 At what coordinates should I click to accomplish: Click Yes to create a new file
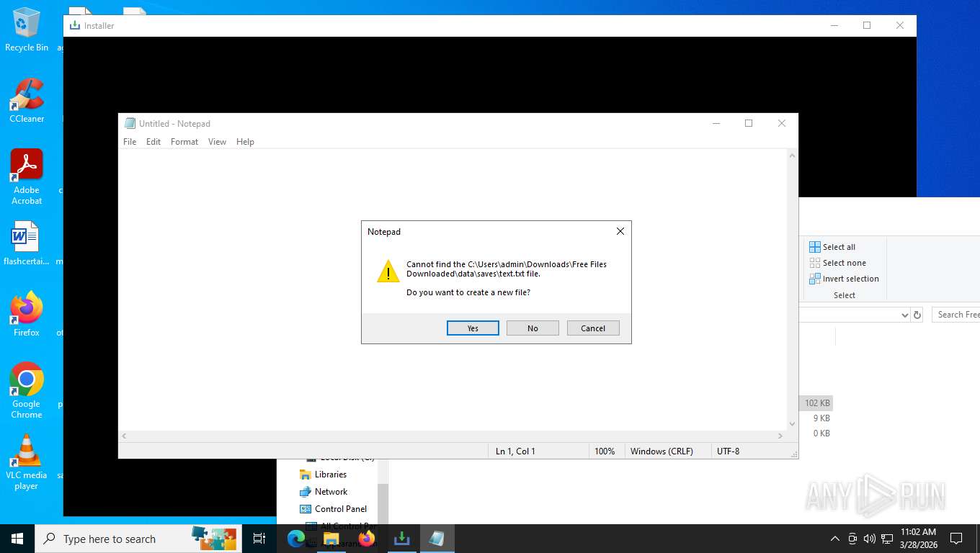click(473, 328)
